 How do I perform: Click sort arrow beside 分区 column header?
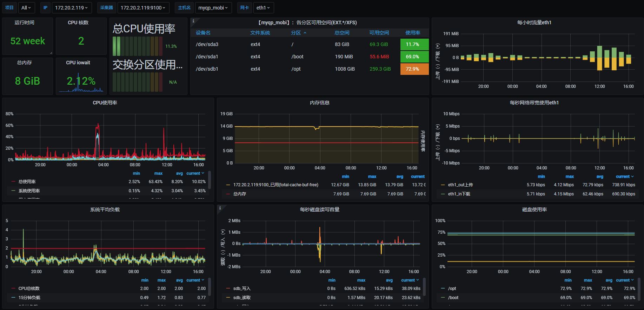[x=305, y=33]
